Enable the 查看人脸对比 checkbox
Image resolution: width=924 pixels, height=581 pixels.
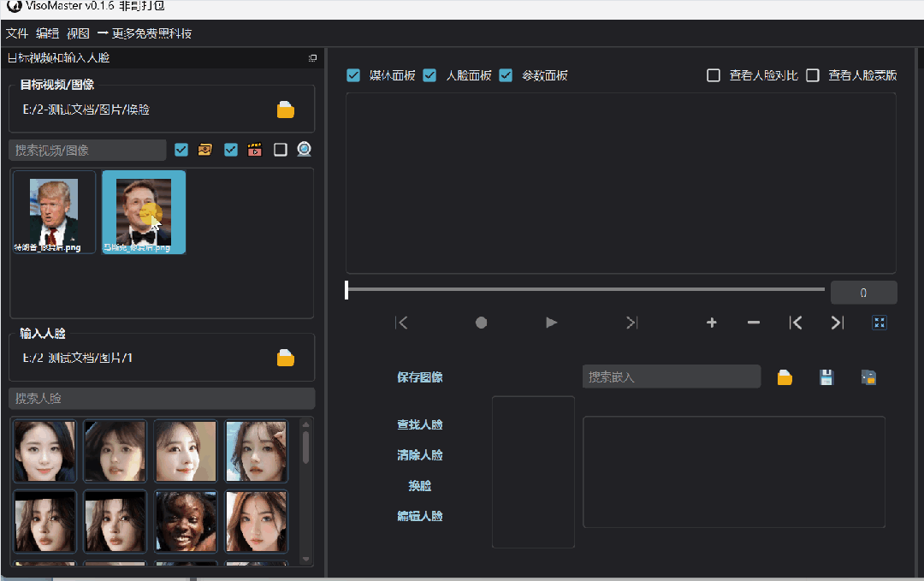point(714,75)
